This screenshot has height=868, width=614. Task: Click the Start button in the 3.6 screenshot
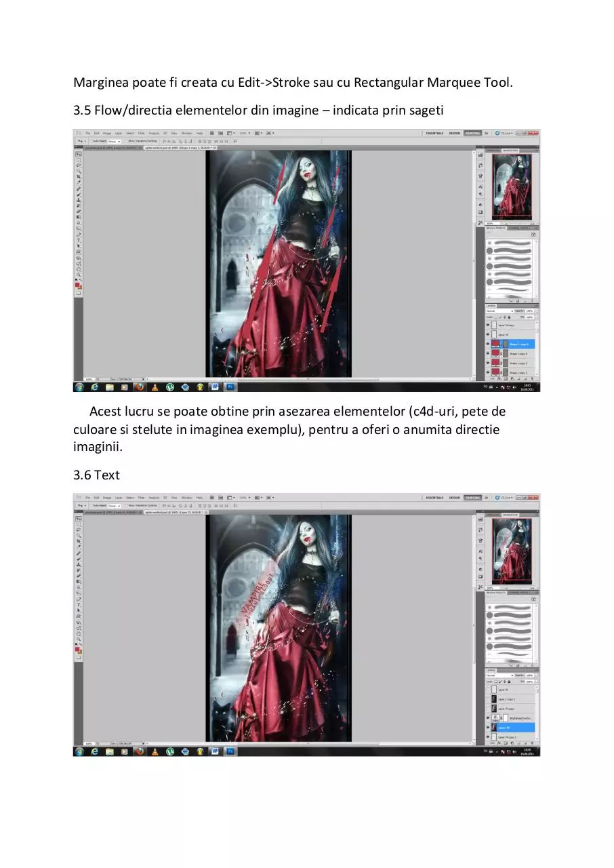tap(79, 751)
